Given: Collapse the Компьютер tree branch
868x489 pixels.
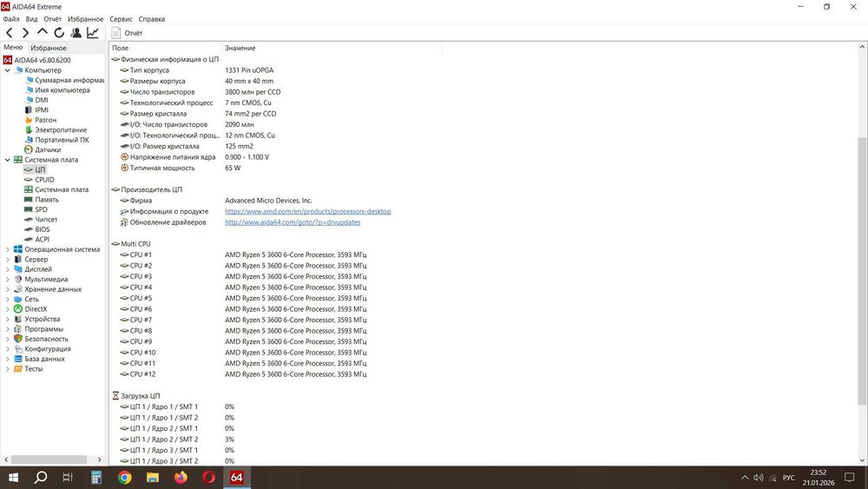Looking at the screenshot, I should [x=7, y=70].
